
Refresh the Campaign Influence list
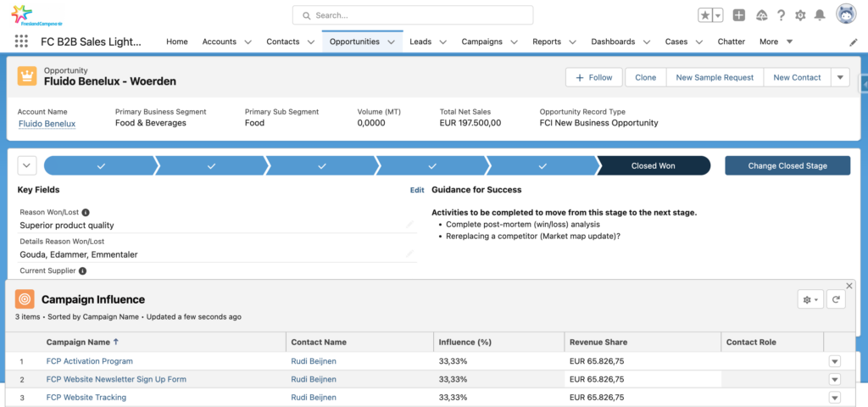coord(836,299)
